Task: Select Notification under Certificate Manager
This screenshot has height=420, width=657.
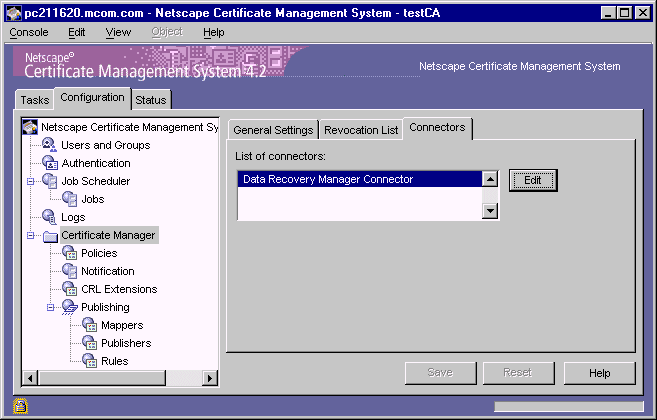Action: [108, 271]
